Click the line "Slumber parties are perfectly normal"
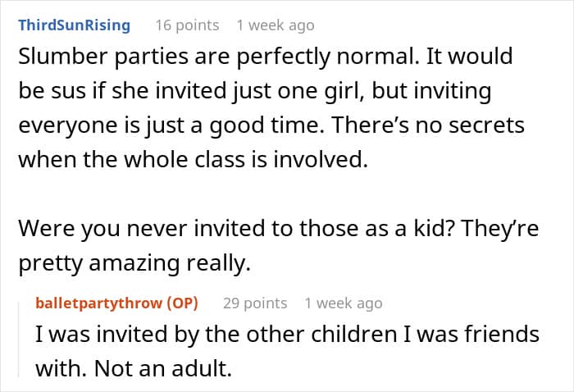The width and height of the screenshot is (574, 392). [266, 57]
